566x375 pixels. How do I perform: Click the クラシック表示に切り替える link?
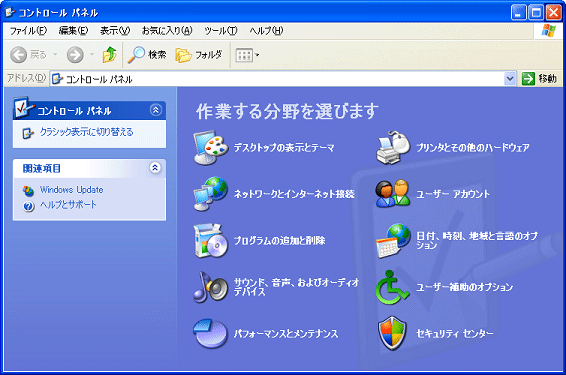coord(86,132)
